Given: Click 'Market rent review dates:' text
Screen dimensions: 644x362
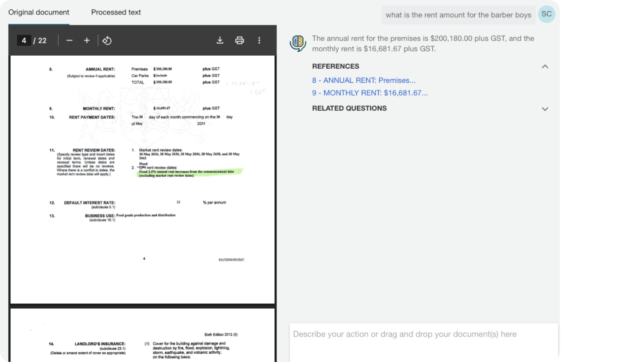Looking at the screenshot, I should pos(161,150).
